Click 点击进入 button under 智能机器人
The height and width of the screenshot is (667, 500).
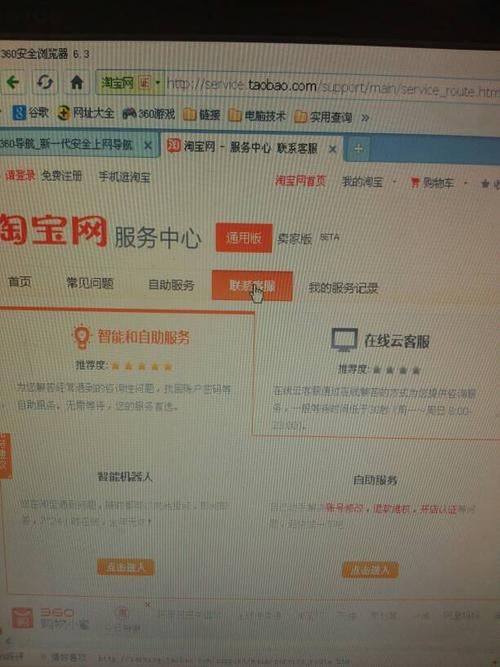[126, 567]
